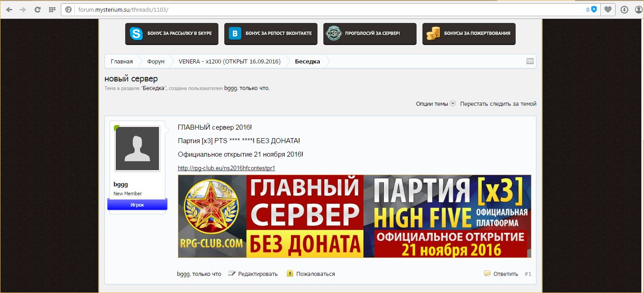This screenshot has width=644, height=293.
Task: Click Бонус за репост ВКонтакте banner
Action: (x=271, y=34)
